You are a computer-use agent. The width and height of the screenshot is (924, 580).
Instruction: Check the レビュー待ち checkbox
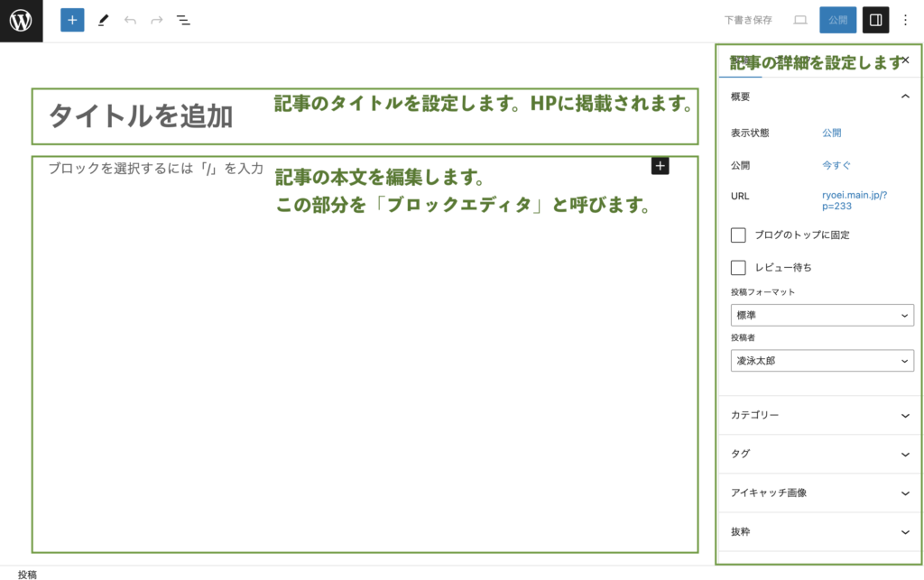click(738, 267)
